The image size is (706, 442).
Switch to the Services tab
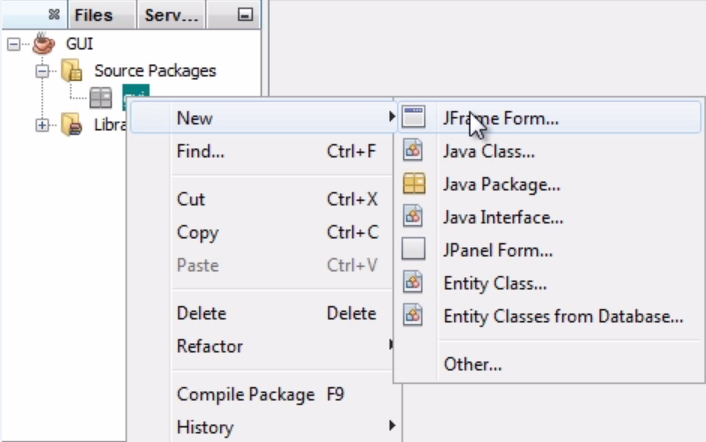pos(172,15)
